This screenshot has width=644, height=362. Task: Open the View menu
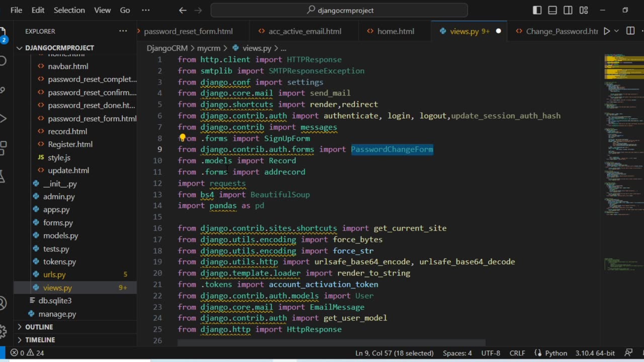tap(102, 10)
